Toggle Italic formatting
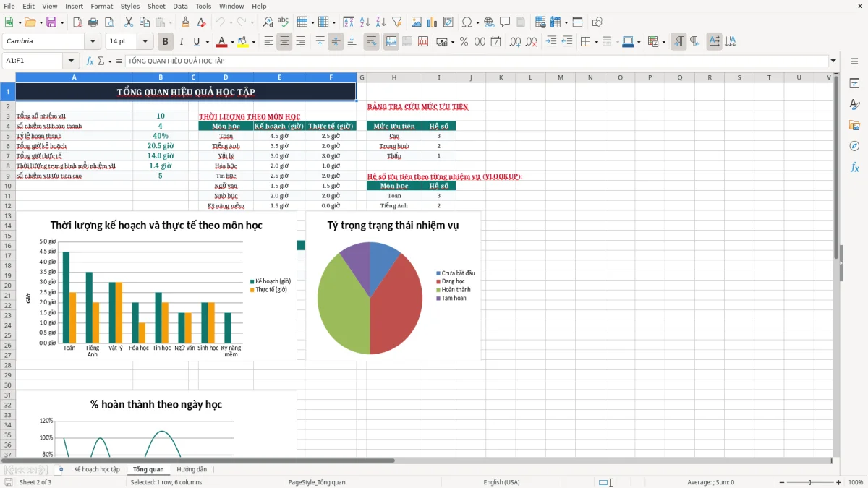Screen dimensions: 868x488 point(181,42)
